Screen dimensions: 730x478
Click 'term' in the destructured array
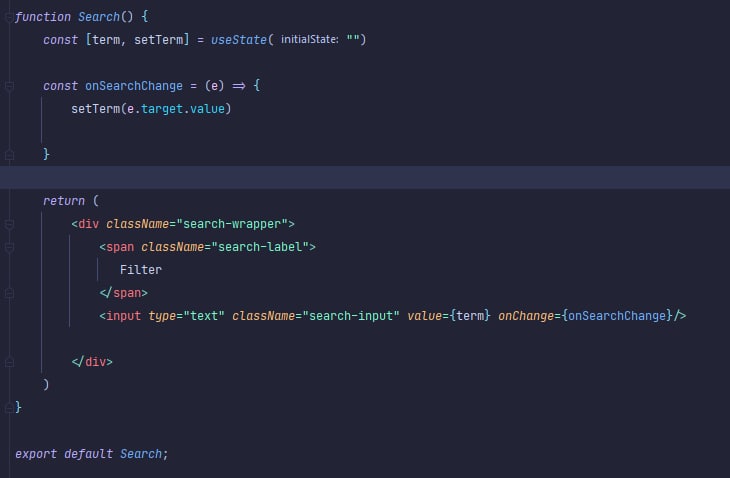pyautogui.click(x=106, y=40)
